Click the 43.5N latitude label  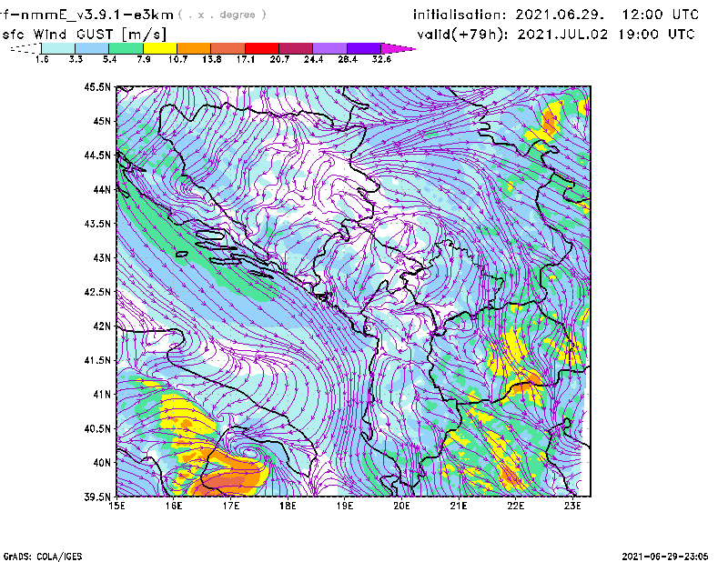tap(97, 224)
